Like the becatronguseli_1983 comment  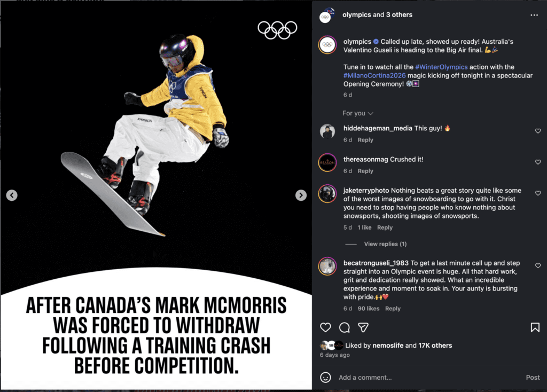(x=538, y=265)
